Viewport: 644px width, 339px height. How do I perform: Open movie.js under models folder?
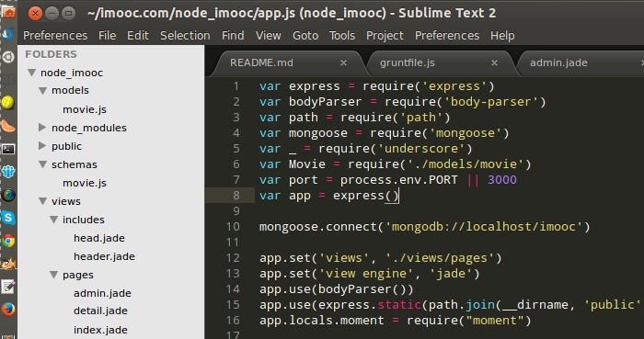(85, 109)
